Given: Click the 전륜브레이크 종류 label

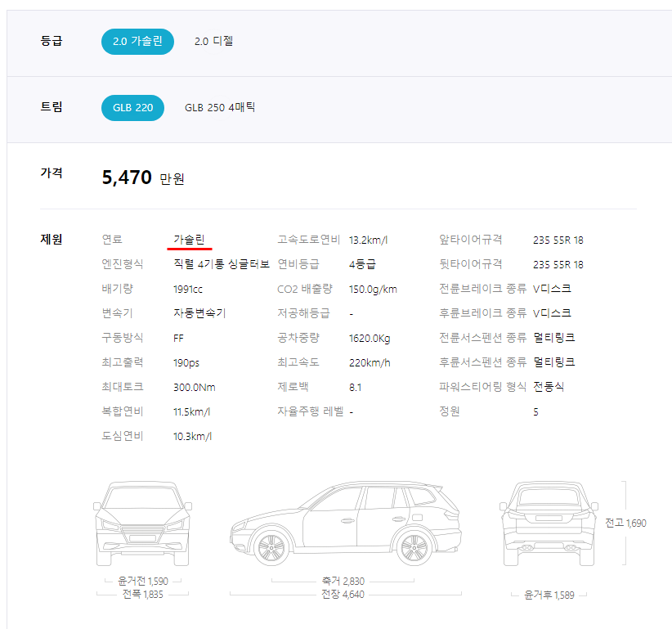Looking at the screenshot, I should pyautogui.click(x=482, y=289).
